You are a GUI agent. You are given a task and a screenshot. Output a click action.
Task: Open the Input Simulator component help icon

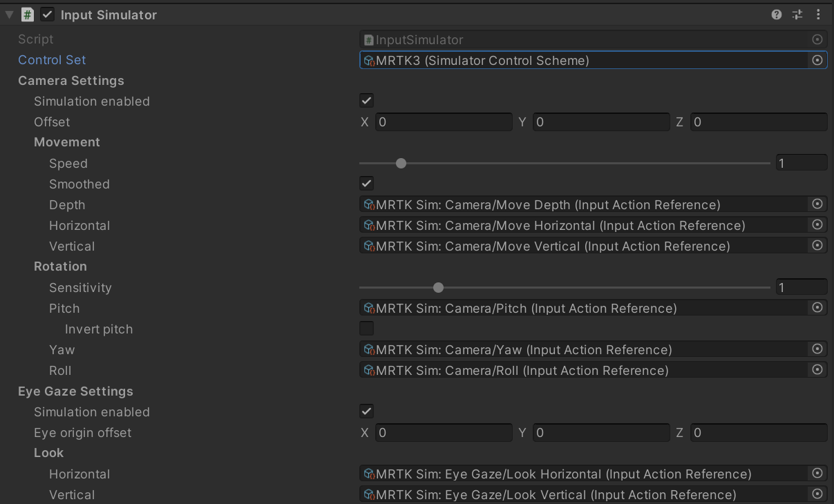pos(777,14)
